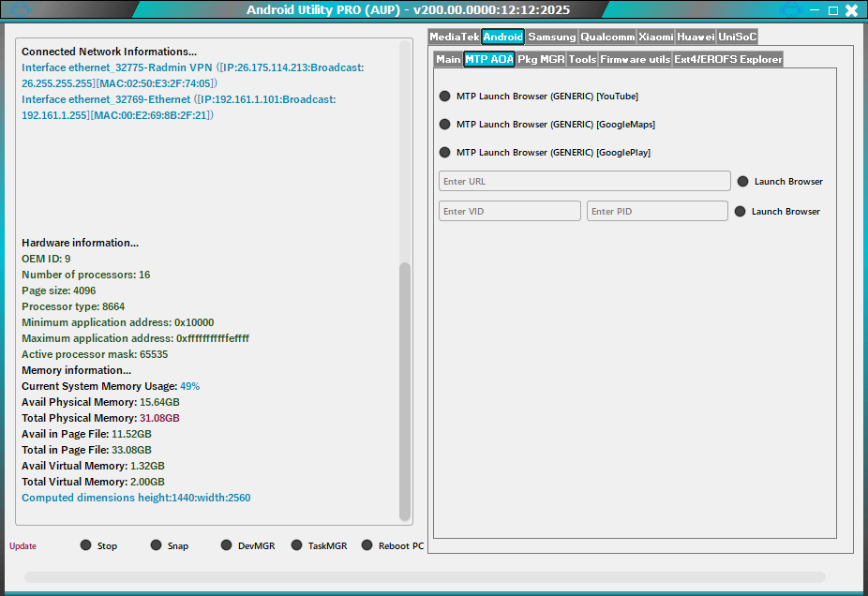Viewport: 868px width, 596px height.
Task: Click the log panel vertical scrollbar
Action: [405, 391]
